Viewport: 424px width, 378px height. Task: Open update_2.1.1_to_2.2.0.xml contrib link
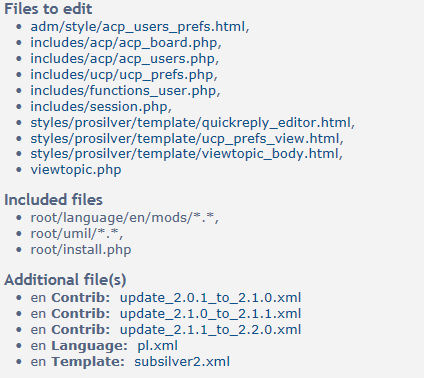pos(210,330)
